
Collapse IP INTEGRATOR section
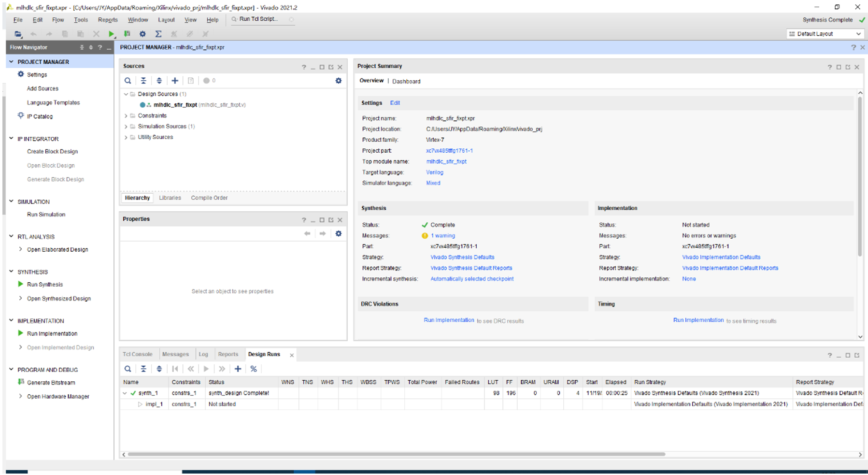(11, 139)
